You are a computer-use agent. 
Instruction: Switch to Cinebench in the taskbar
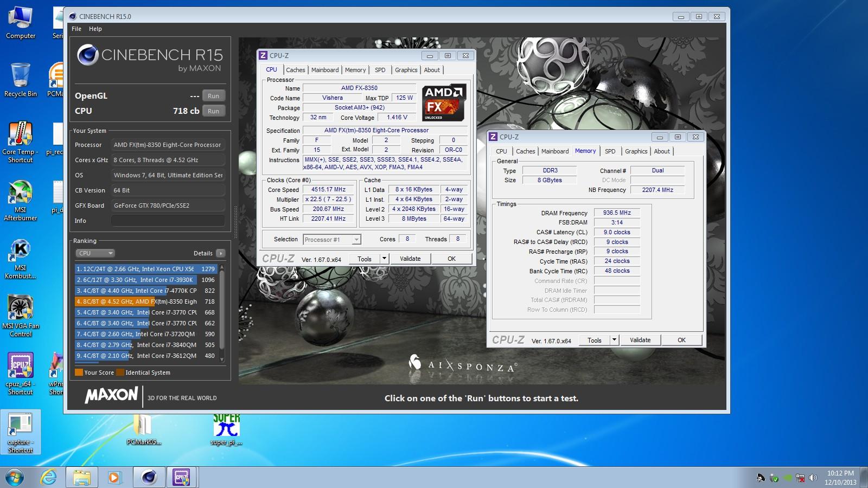149,477
